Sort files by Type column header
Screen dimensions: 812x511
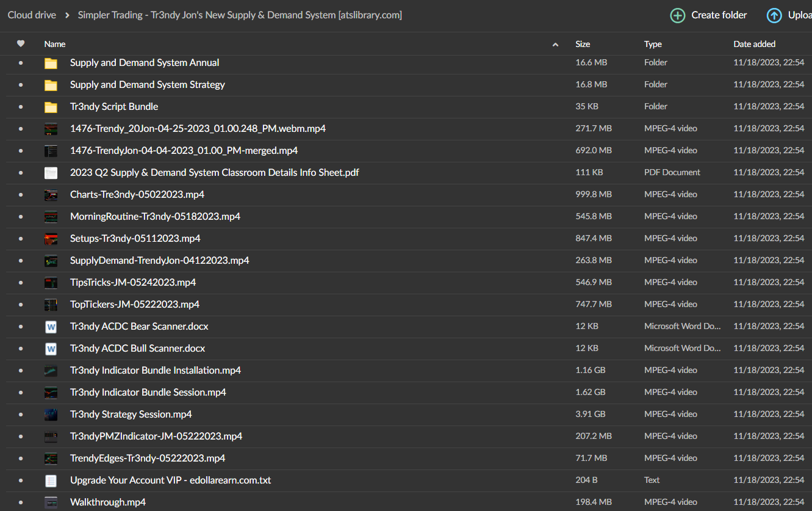(x=653, y=44)
